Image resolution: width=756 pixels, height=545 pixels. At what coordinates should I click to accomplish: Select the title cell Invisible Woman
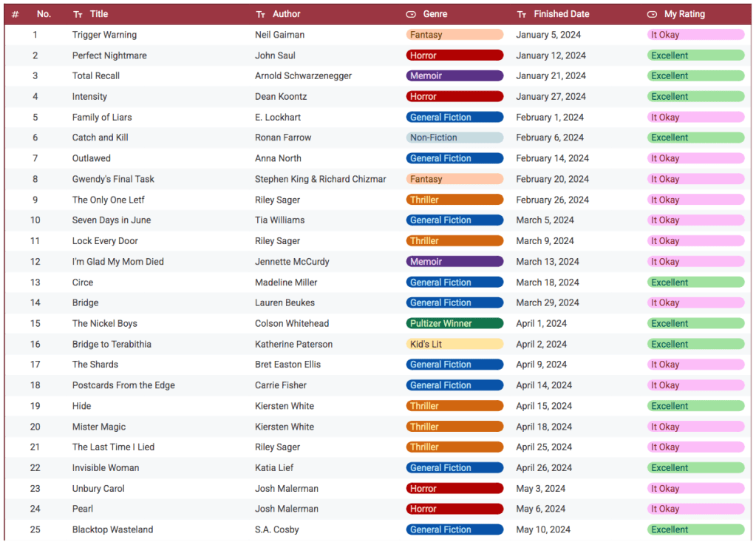(106, 468)
